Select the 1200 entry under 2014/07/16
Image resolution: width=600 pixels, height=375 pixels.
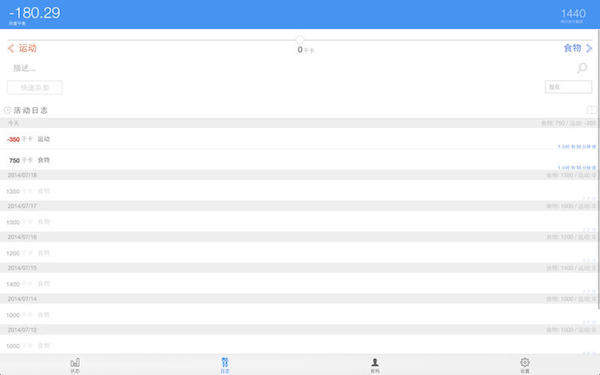[300, 253]
